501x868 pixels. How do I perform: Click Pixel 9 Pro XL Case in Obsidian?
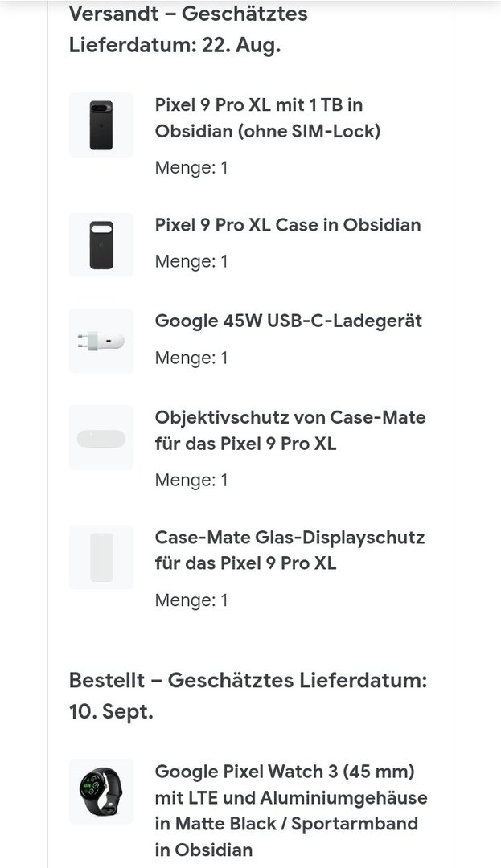288,225
